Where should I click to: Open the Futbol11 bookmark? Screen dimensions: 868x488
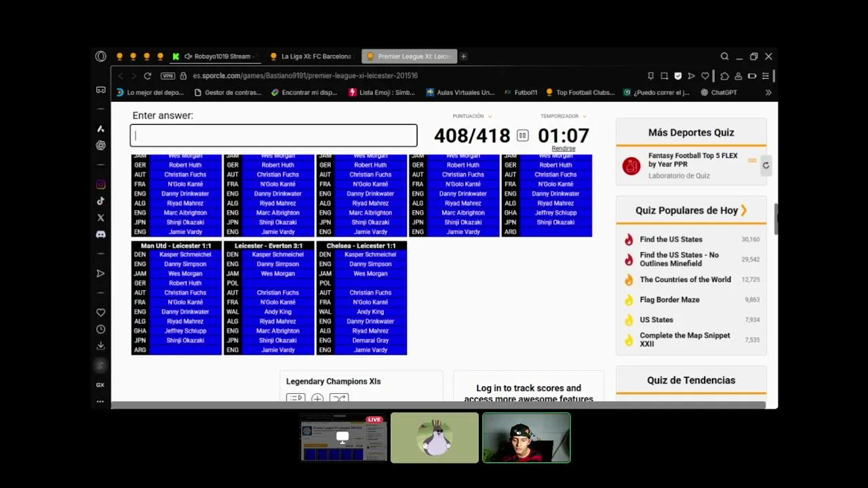521,93
